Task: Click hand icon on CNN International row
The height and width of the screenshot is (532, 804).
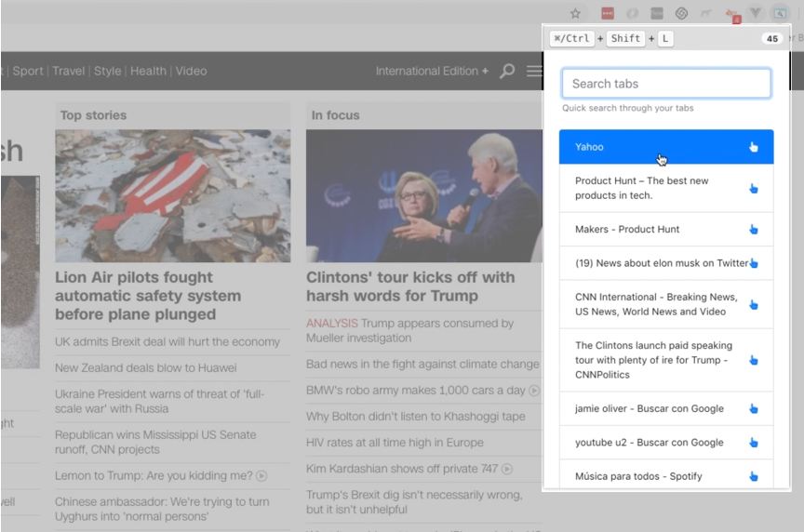Action: tap(753, 304)
